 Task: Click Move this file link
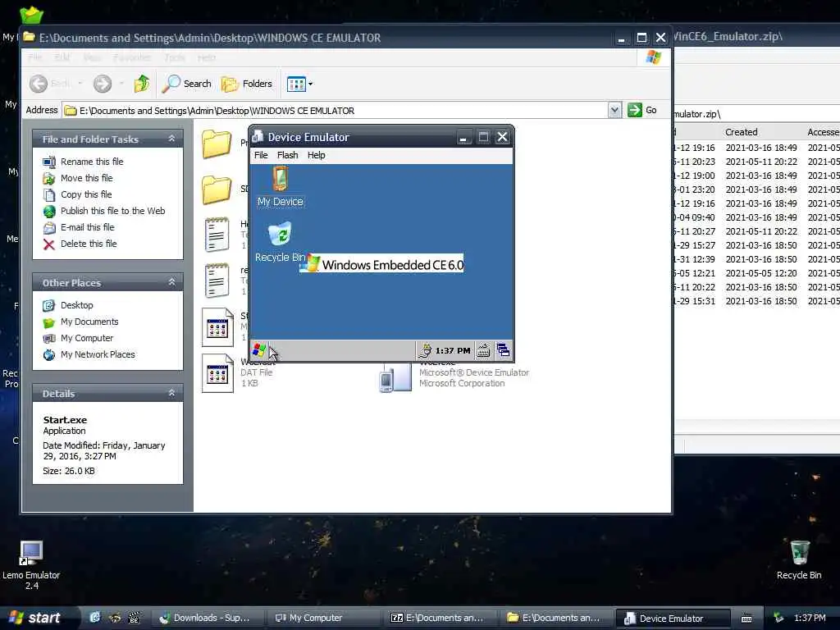click(87, 178)
